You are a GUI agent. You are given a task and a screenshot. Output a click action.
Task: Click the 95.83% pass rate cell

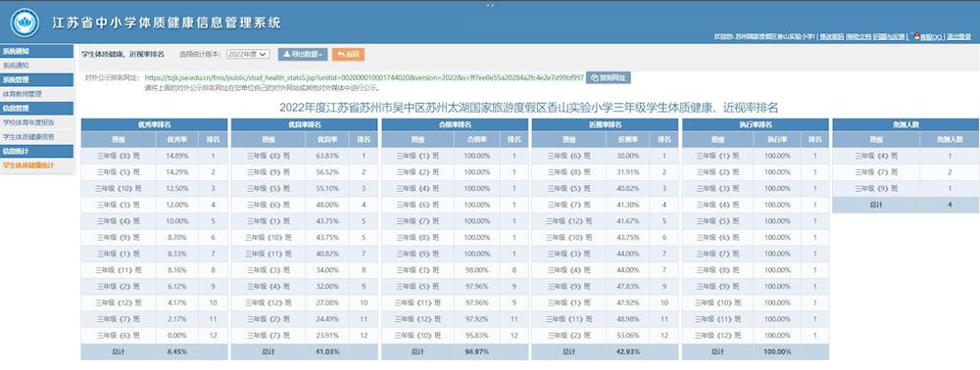coord(477,336)
